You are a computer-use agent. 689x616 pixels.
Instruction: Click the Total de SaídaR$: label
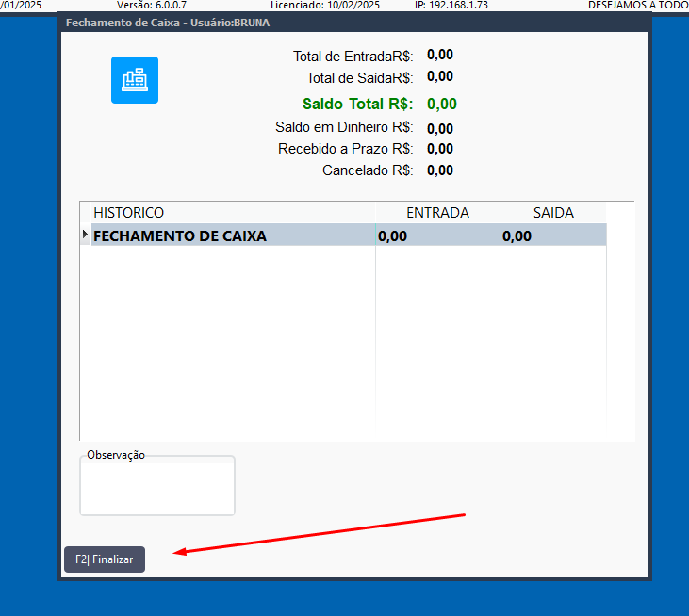(x=360, y=78)
